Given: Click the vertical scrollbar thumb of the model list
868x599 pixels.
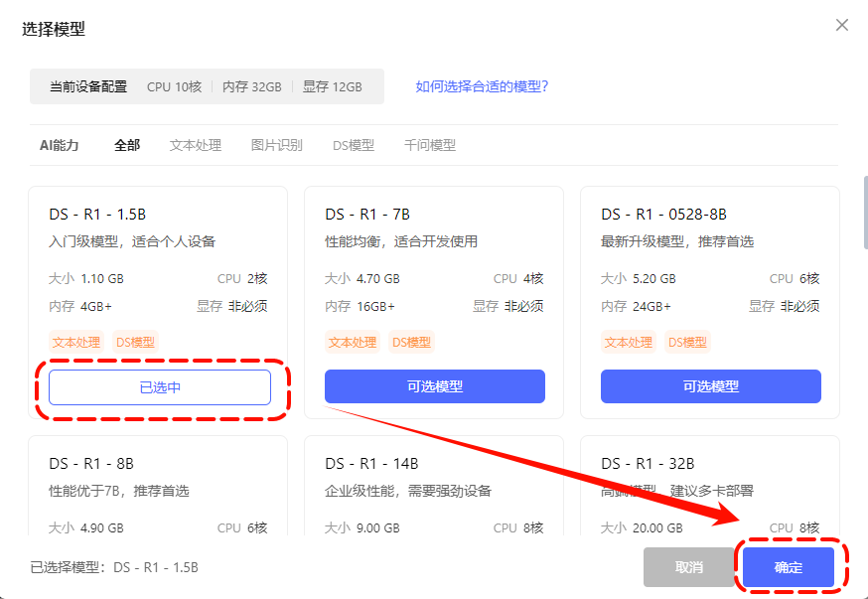Looking at the screenshot, I should point(865,213).
